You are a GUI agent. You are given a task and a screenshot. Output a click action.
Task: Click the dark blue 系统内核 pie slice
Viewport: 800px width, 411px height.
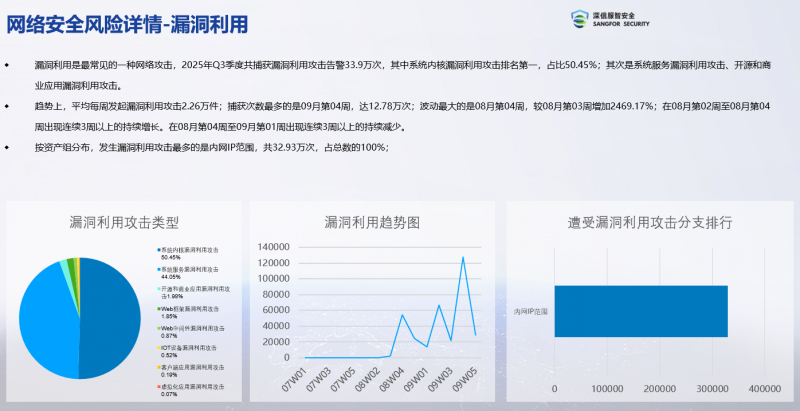110,319
